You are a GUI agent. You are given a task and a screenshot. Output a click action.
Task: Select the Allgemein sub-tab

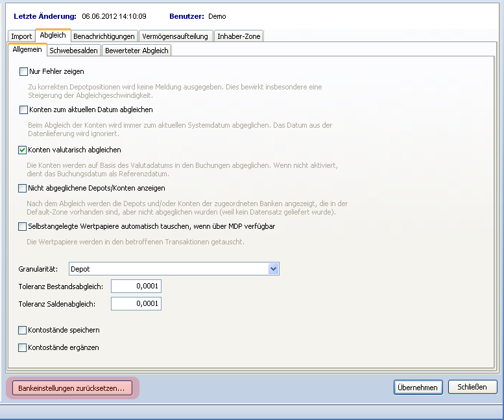tap(27, 50)
